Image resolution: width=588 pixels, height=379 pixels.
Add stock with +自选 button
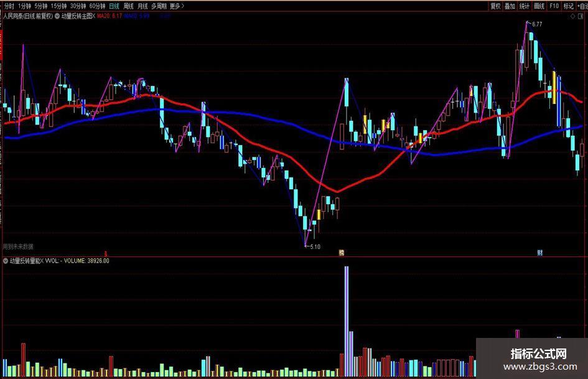[582, 6]
